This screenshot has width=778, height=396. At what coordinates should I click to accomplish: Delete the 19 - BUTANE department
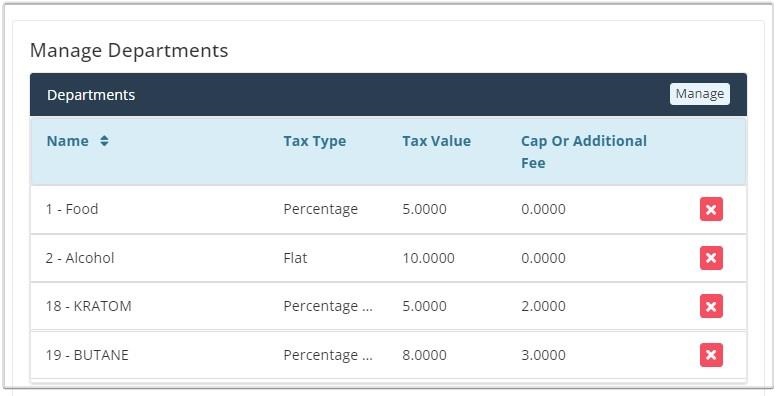pos(711,355)
